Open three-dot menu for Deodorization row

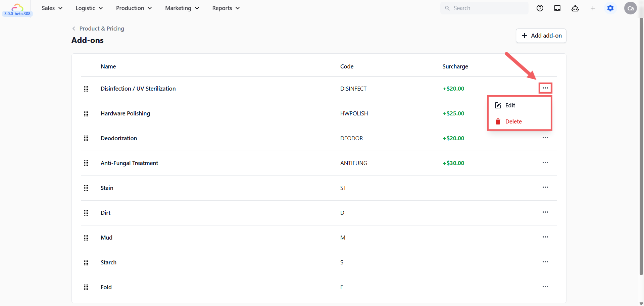click(x=545, y=138)
